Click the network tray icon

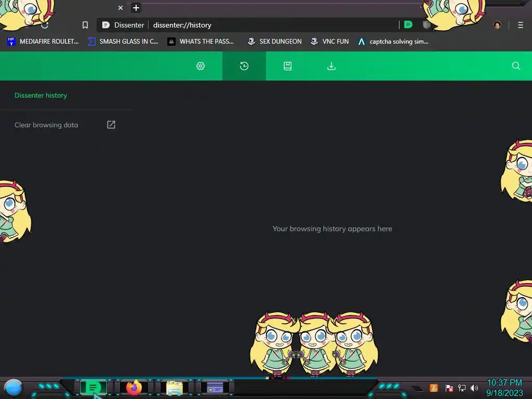pos(462,388)
